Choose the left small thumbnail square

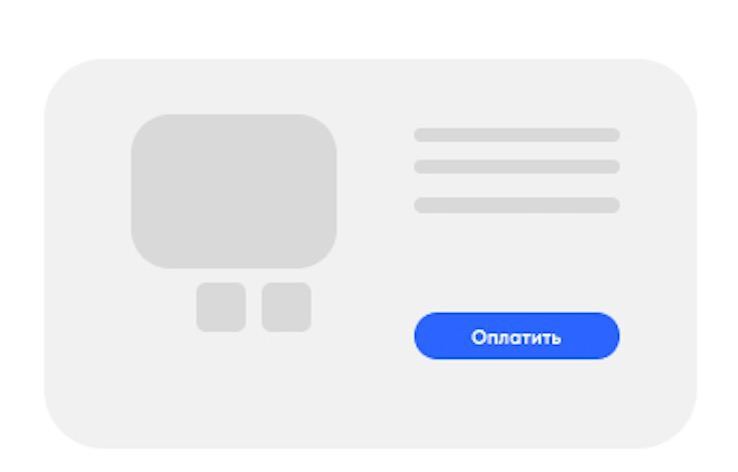coord(221,307)
